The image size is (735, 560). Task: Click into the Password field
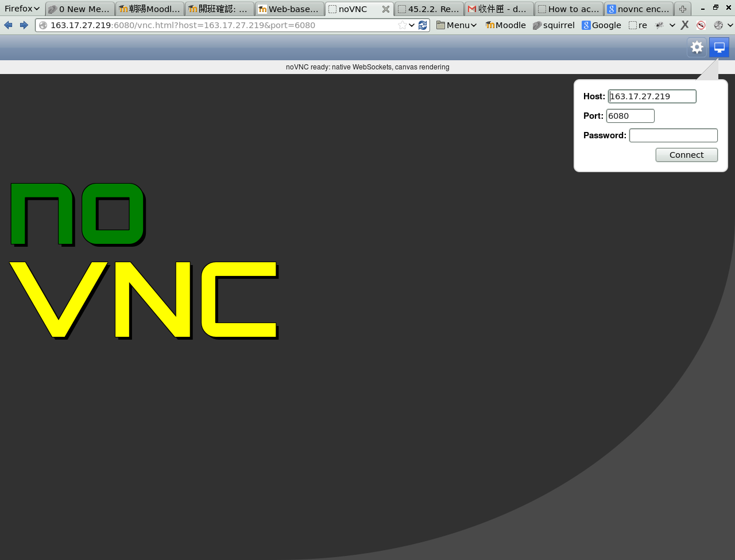coord(673,135)
